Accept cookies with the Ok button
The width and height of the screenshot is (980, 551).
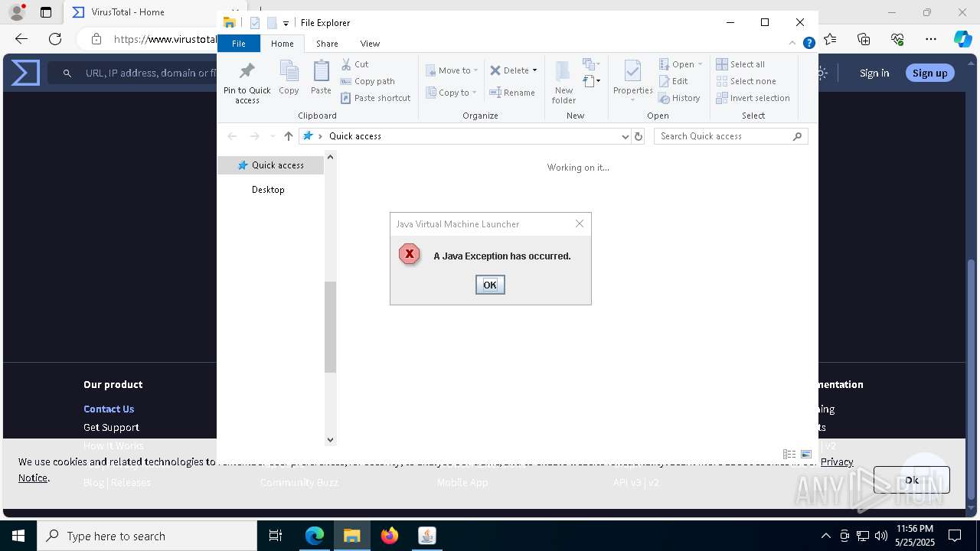coord(911,480)
